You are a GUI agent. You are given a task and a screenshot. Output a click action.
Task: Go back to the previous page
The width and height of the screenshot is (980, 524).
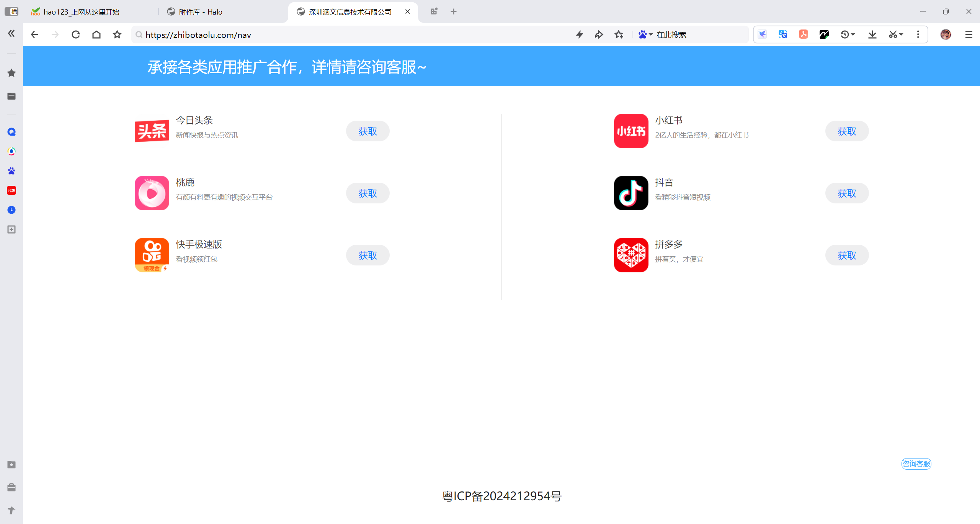(x=34, y=34)
